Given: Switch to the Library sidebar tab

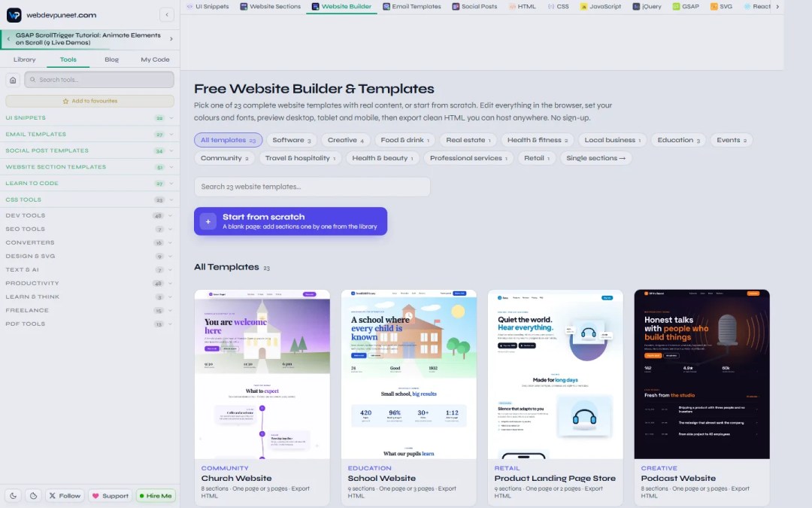Looking at the screenshot, I should (x=24, y=59).
